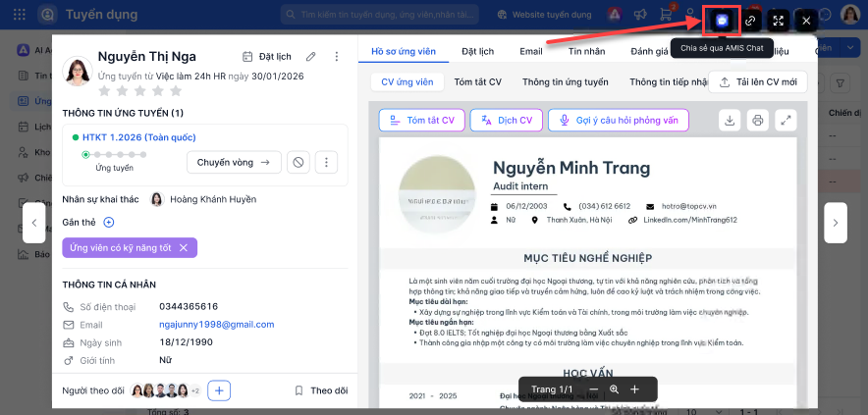Click the Tóm tắt CV AI button

click(x=422, y=120)
